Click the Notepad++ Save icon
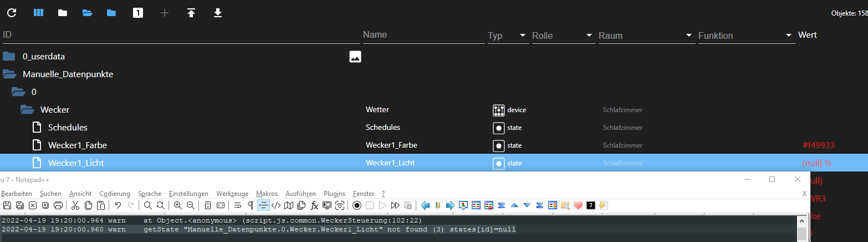The height and width of the screenshot is (242, 868). point(7,205)
